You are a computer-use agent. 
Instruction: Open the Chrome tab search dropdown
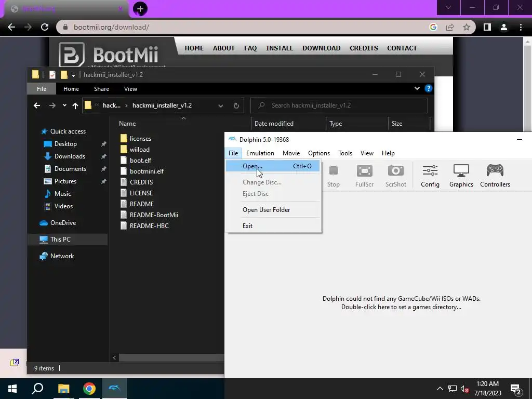[x=448, y=7]
